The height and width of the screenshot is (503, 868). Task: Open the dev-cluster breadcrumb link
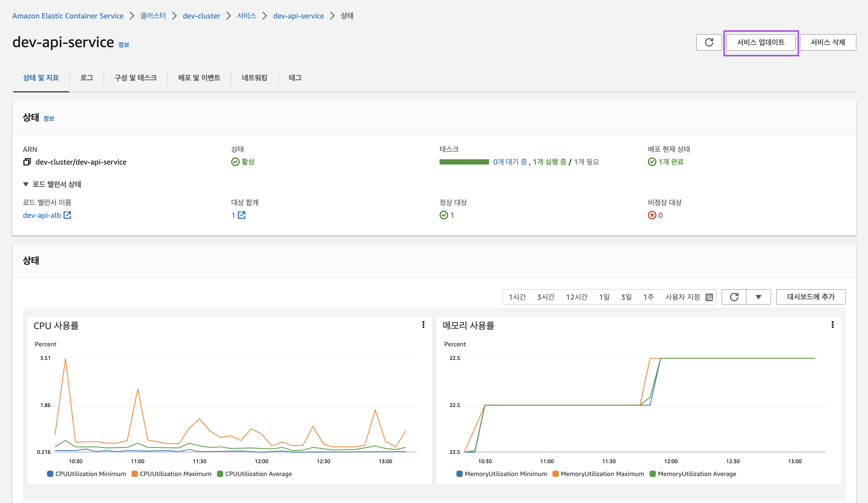coord(202,16)
